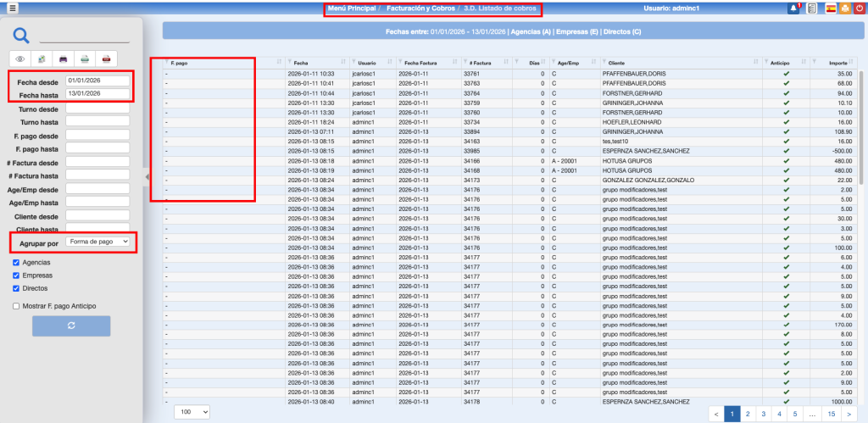Click the blue refresh button
This screenshot has height=423, width=868.
coord(71,326)
